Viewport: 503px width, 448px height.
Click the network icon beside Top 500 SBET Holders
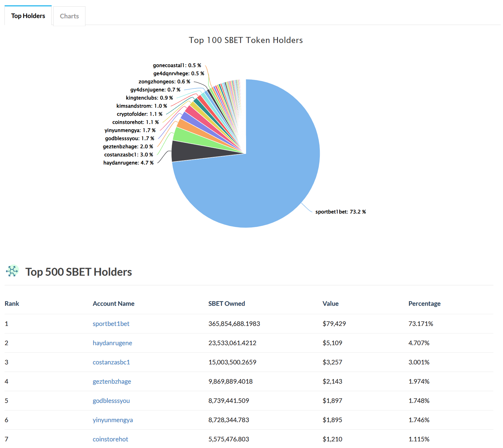click(x=12, y=271)
